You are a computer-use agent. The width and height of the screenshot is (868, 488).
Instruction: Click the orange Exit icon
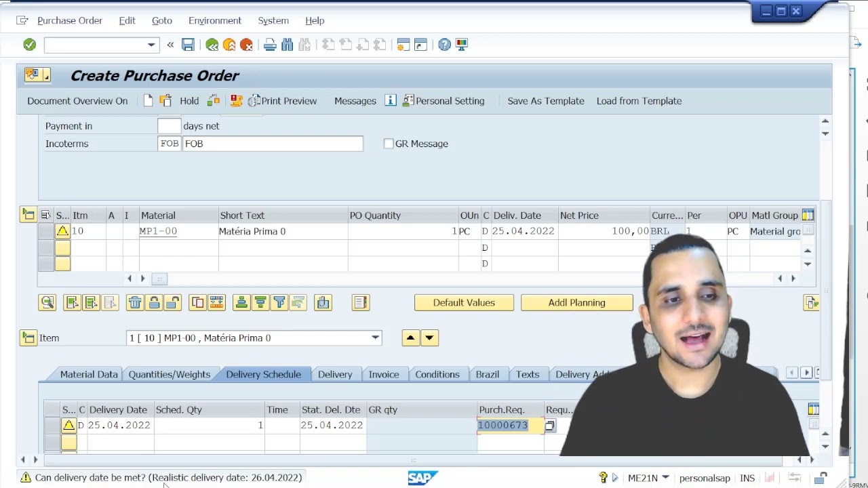pyautogui.click(x=229, y=45)
